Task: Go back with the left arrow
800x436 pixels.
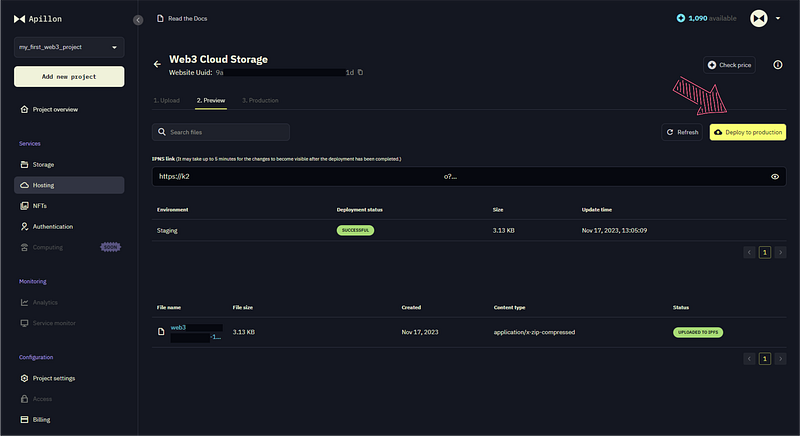Action: click(157, 64)
